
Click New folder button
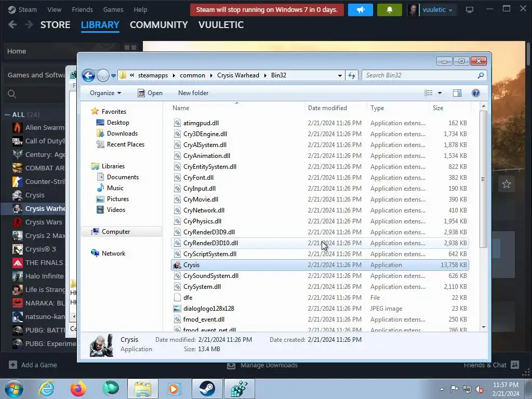point(193,93)
